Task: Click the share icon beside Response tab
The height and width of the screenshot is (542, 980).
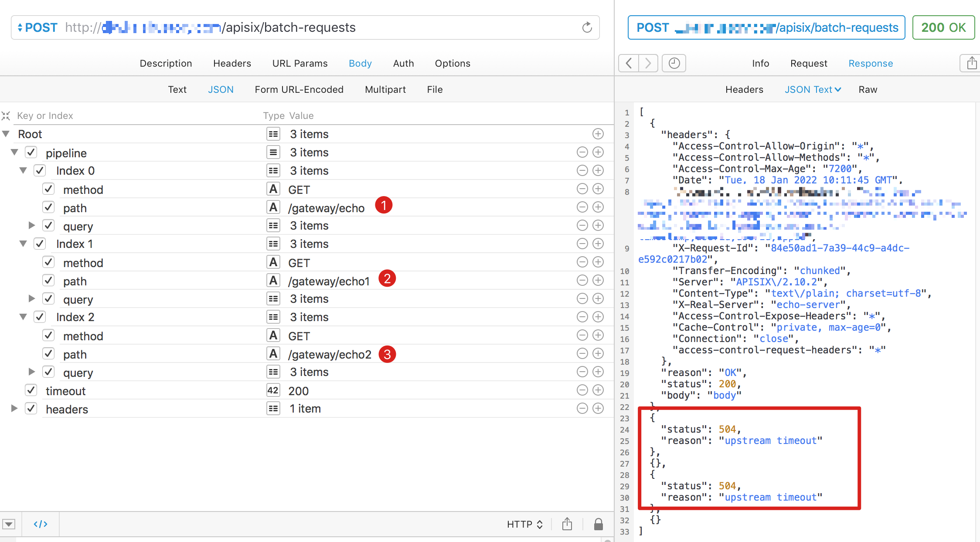Action: click(x=971, y=63)
